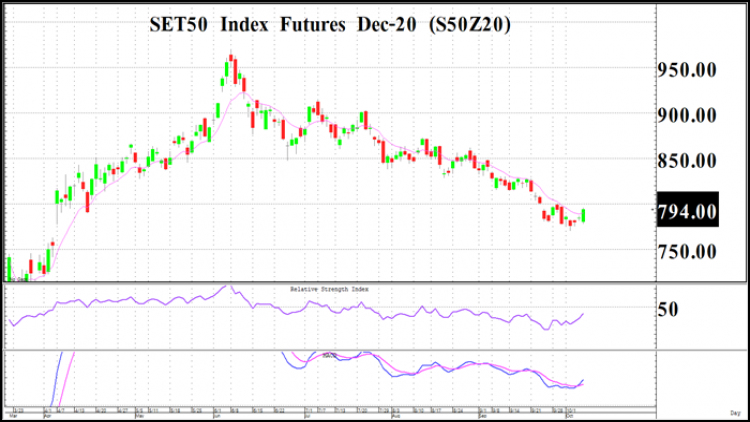Viewport: 750px width, 422px height.
Task: Click the Apr month label on time axis
Action: [x=47, y=416]
